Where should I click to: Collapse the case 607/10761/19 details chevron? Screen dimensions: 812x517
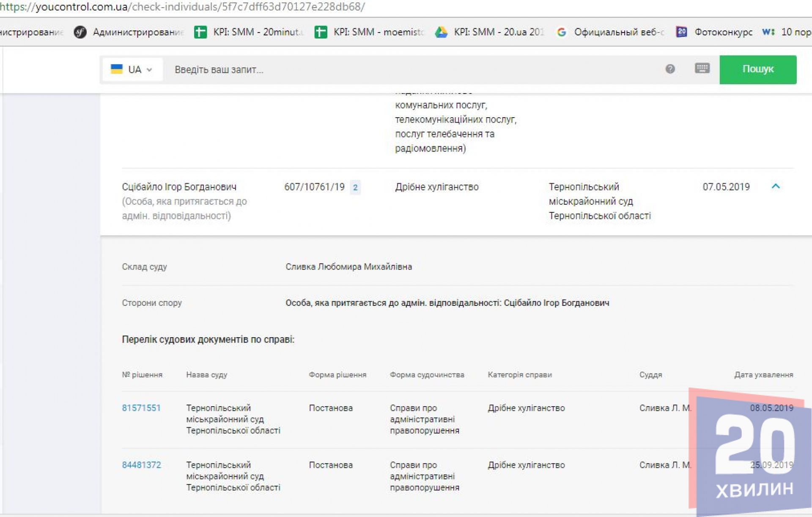click(775, 186)
